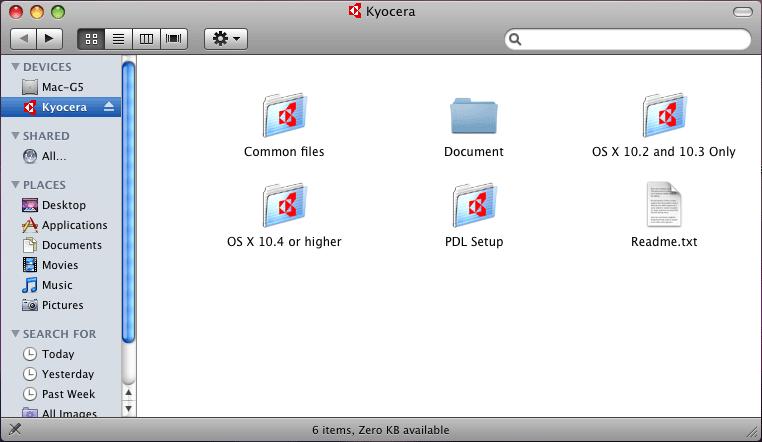
Task: Collapse the SHARED section triangle
Action: [16, 136]
